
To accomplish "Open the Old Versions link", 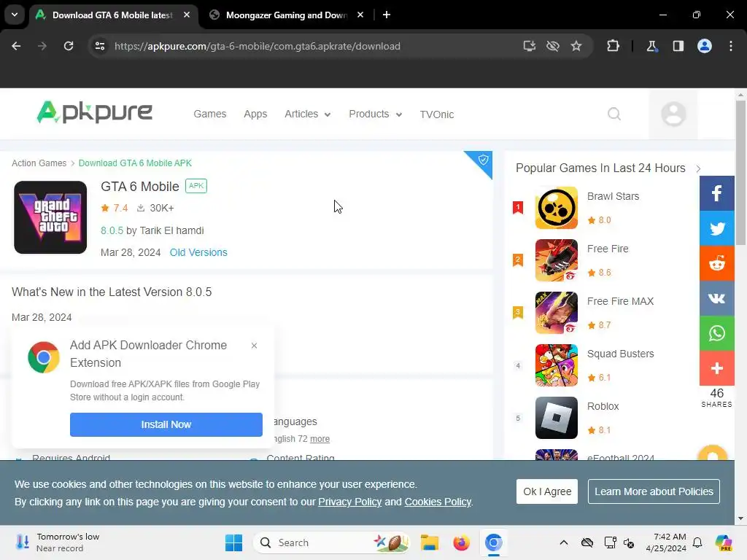I will click(x=198, y=252).
